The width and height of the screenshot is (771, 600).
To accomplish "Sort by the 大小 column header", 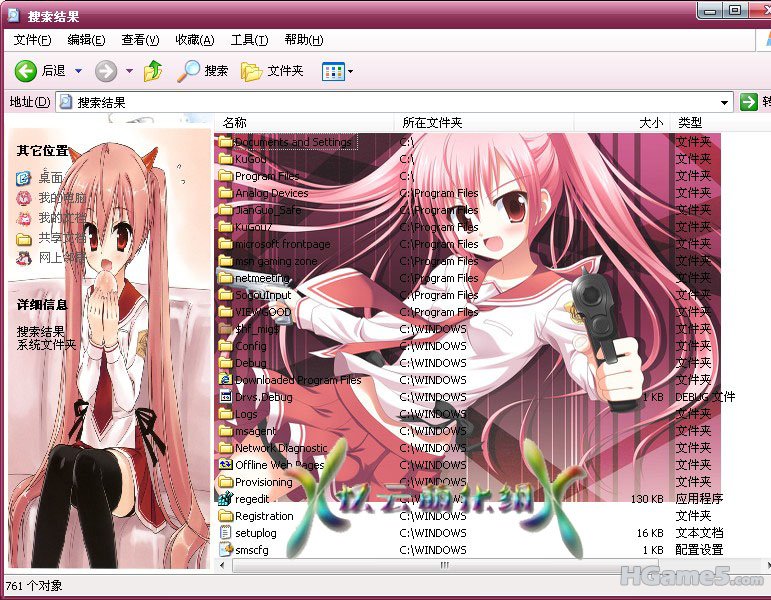I will pos(622,122).
